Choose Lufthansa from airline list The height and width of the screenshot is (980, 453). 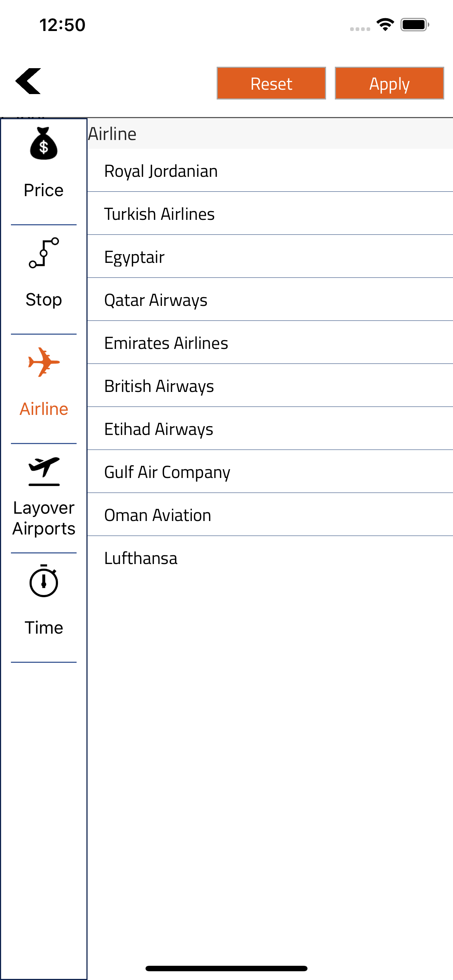270,557
